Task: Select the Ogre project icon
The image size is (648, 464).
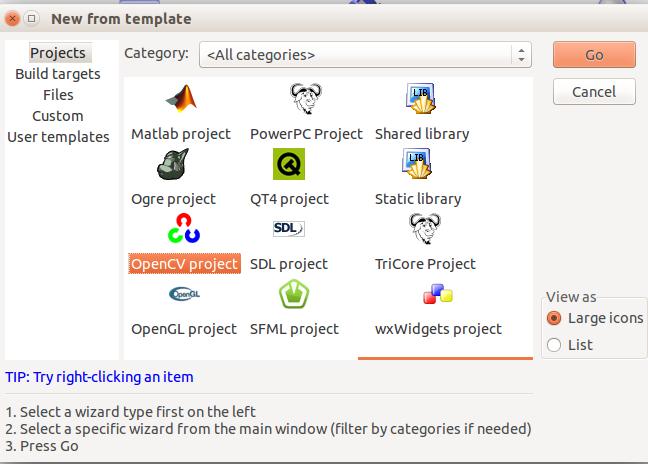Action: tap(173, 164)
